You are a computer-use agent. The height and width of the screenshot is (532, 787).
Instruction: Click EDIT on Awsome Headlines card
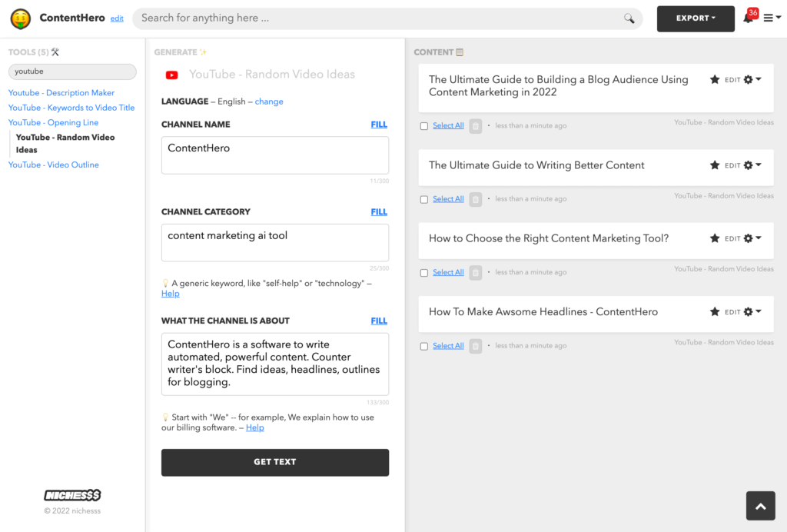click(x=732, y=312)
